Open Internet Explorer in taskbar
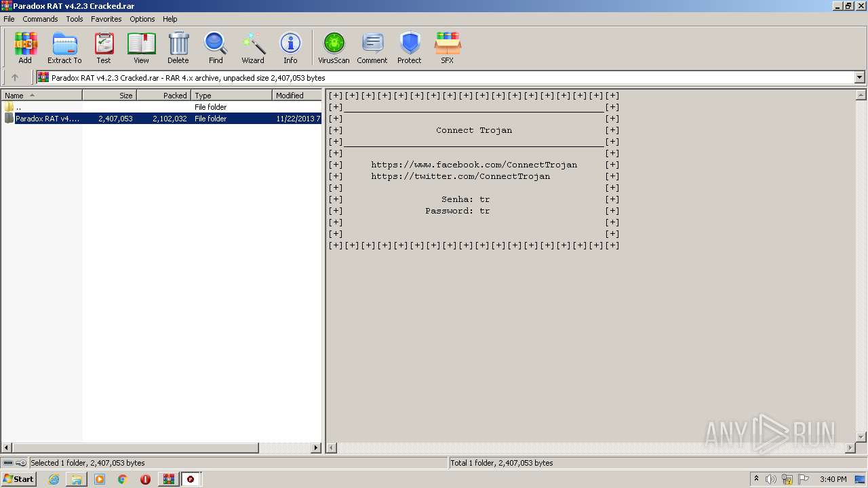 pos(54,479)
